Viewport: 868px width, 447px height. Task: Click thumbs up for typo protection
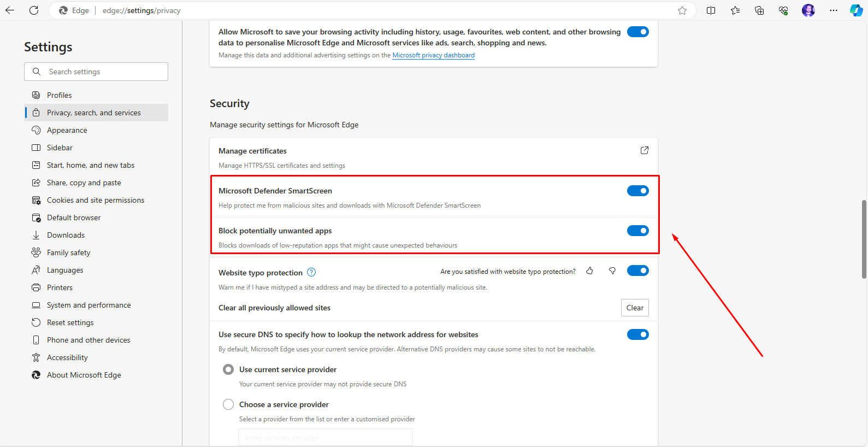589,270
